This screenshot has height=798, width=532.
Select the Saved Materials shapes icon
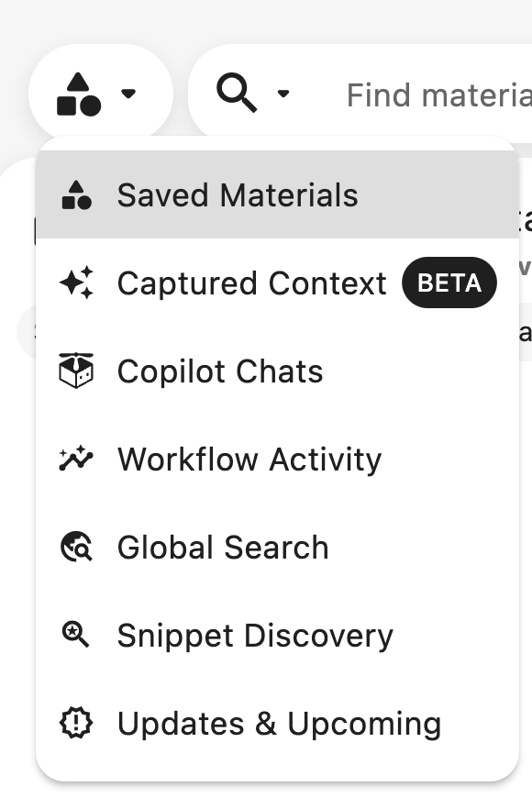[78, 194]
